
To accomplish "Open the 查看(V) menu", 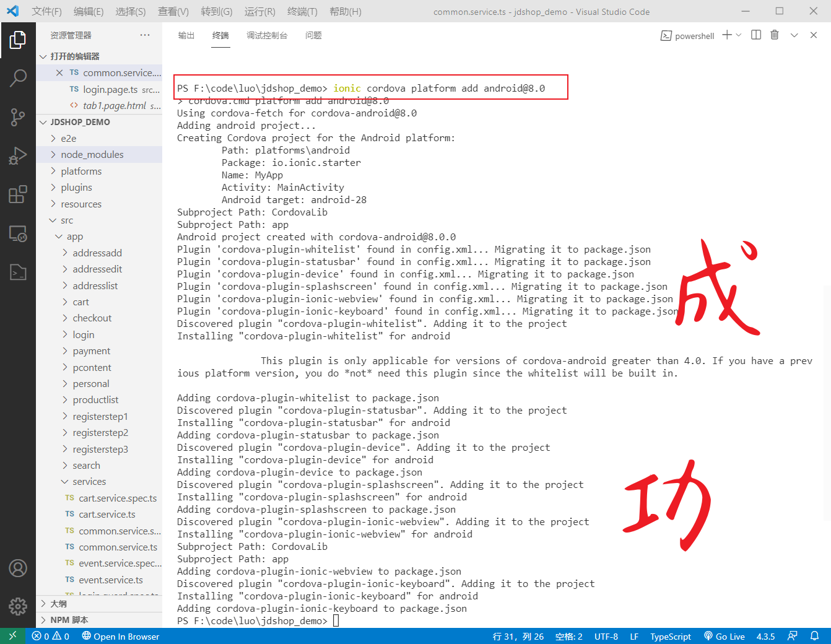I will coord(173,12).
